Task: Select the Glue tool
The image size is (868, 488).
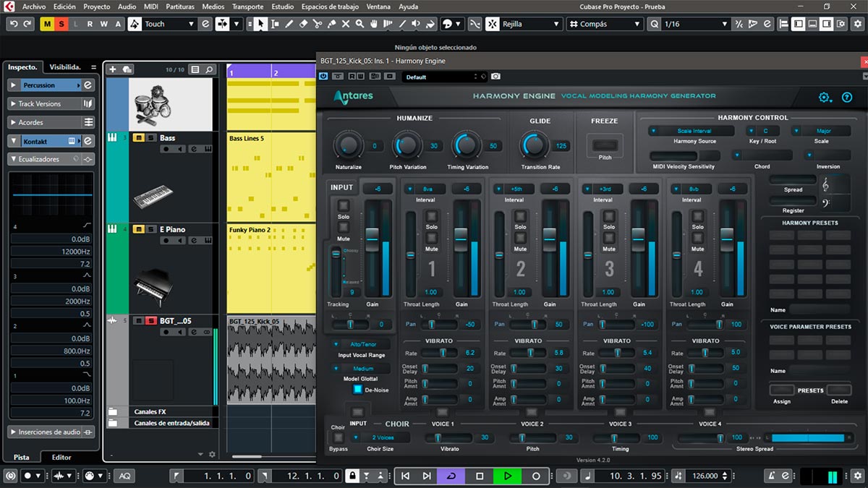Action: (x=332, y=24)
